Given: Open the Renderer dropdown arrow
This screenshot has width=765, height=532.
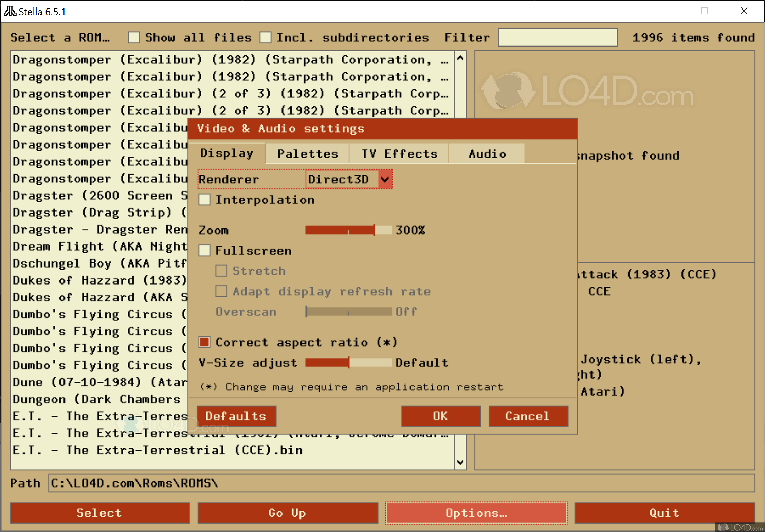Looking at the screenshot, I should tap(385, 179).
